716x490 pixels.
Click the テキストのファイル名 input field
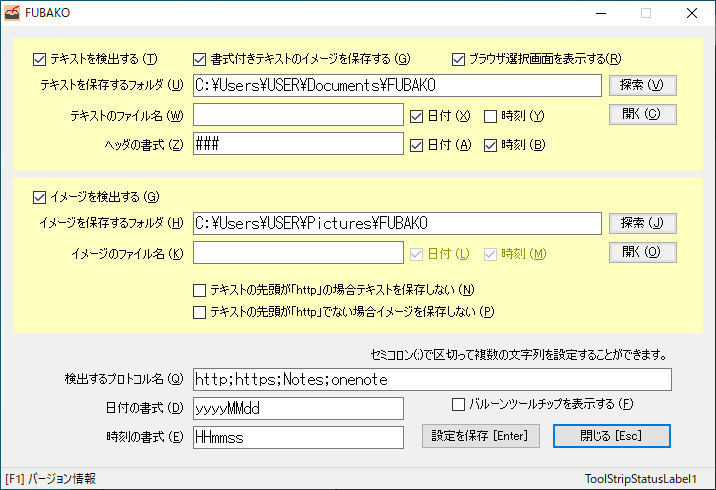298,116
